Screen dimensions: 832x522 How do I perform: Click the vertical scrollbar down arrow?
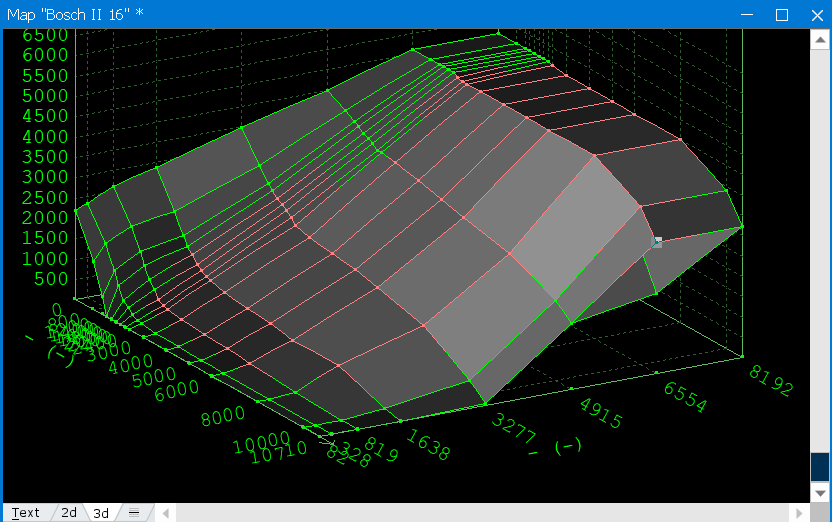coord(820,493)
